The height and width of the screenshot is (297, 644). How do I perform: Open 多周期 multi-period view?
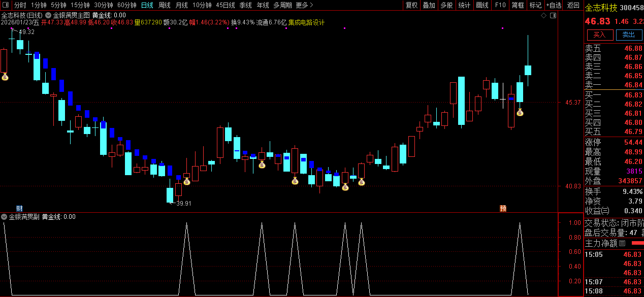tap(282, 5)
